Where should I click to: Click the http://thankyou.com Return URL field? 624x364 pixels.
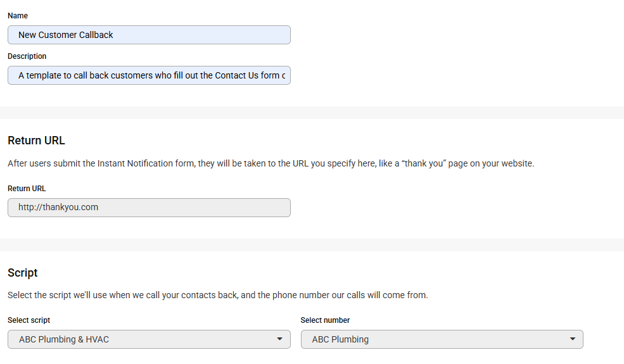click(x=149, y=208)
